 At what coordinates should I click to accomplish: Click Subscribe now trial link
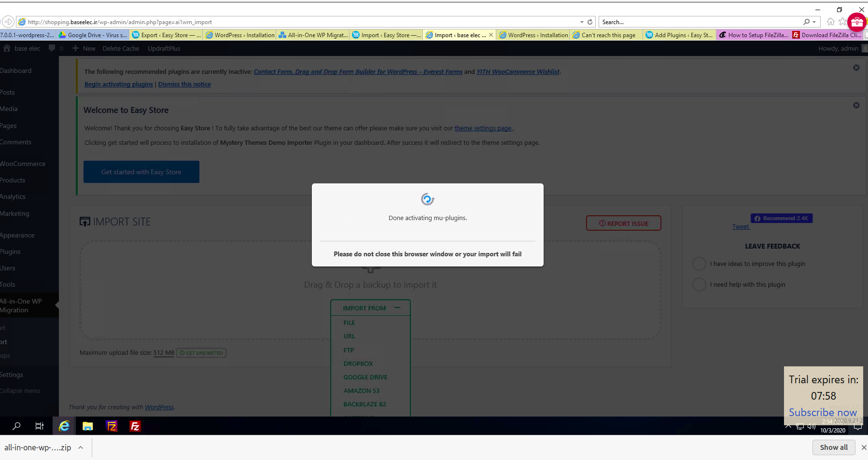(823, 412)
